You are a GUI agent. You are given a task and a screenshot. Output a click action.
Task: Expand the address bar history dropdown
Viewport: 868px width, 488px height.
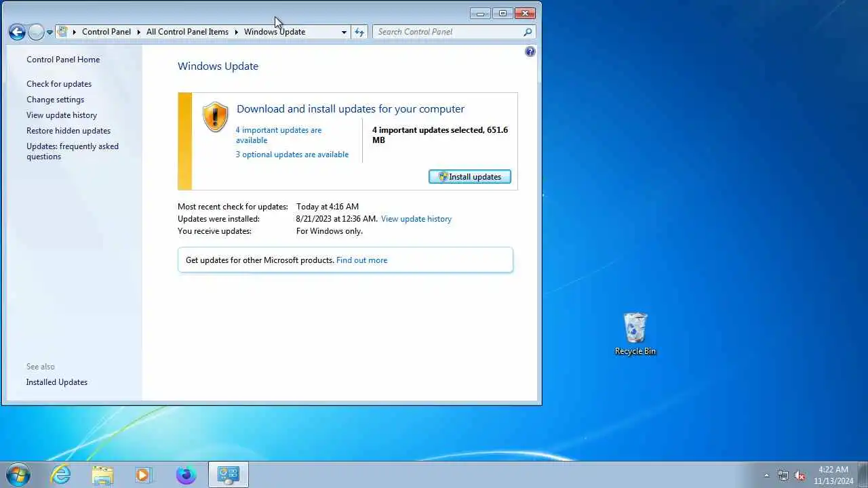point(344,32)
